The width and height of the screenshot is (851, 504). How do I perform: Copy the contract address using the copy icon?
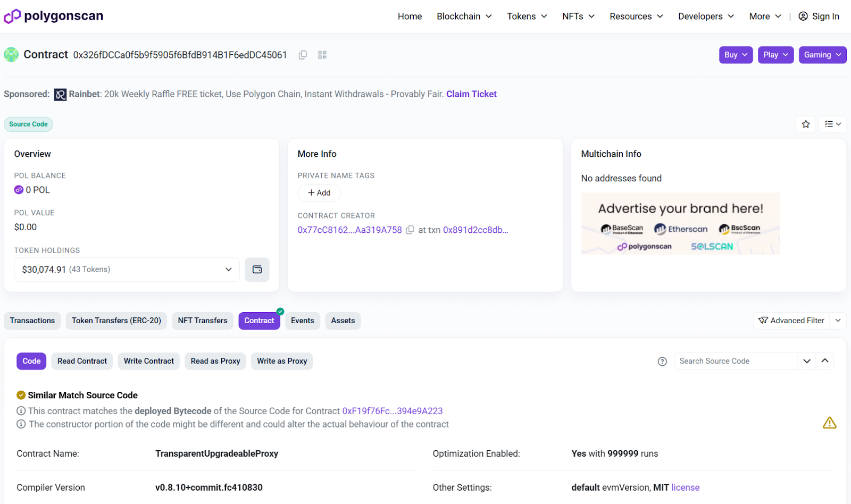303,55
